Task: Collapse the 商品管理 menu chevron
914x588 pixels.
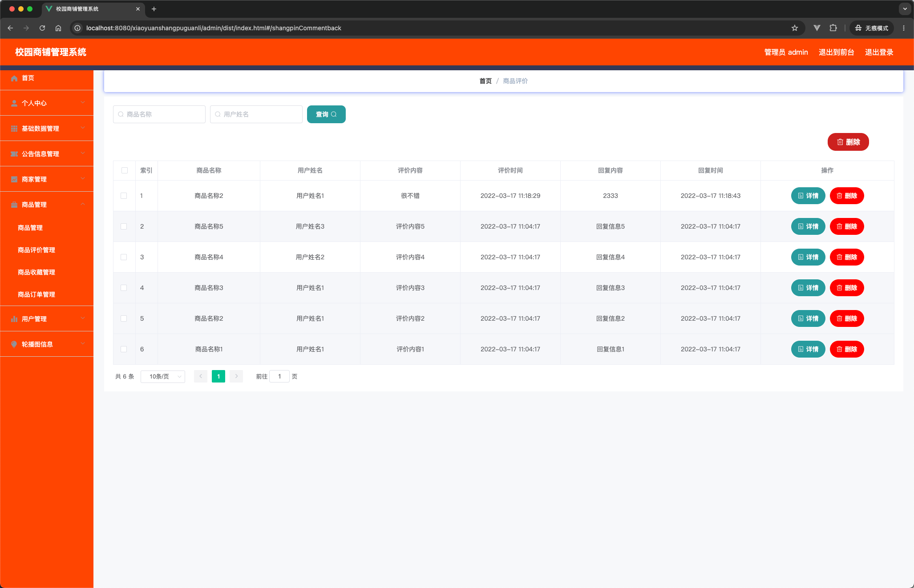Action: (83, 204)
